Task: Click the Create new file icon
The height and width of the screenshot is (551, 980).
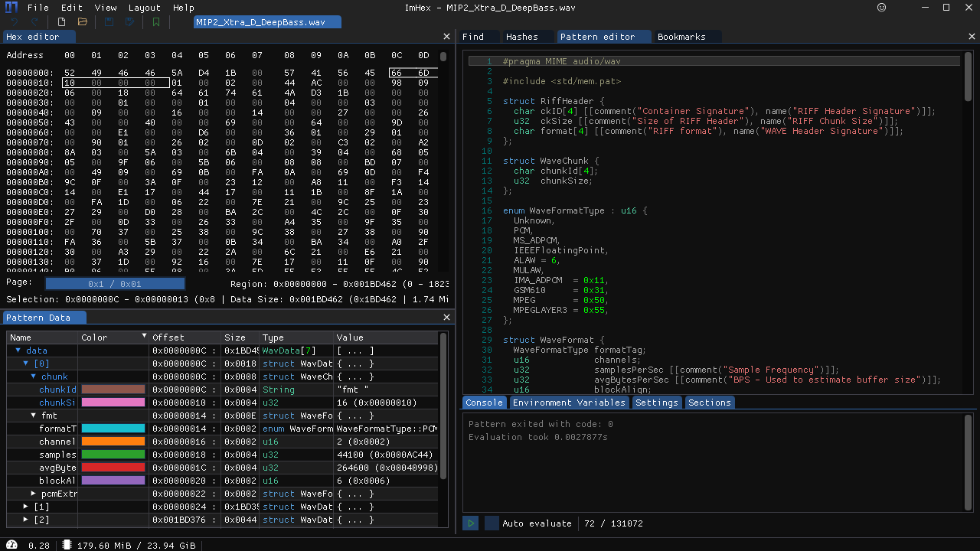Action: [61, 22]
